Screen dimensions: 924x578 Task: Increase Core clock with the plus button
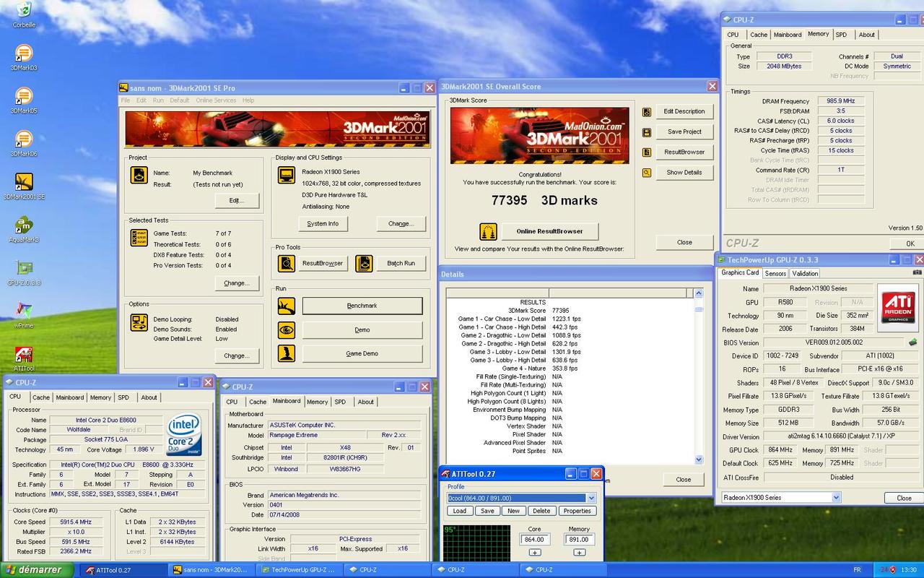click(534, 553)
